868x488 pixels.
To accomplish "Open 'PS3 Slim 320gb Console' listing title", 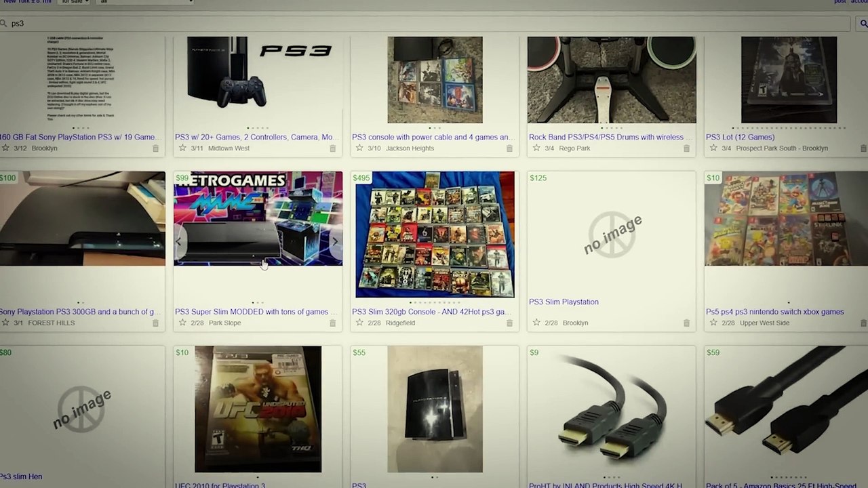I will click(x=431, y=312).
